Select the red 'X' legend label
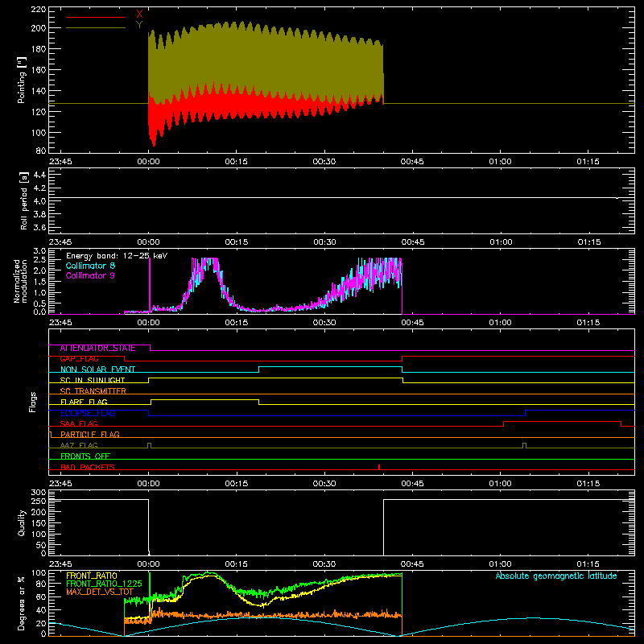This screenshot has height=644, width=644. (x=139, y=14)
